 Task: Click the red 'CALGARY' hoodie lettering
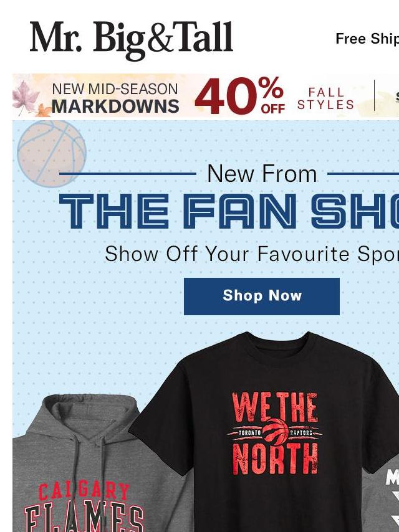tap(84, 491)
